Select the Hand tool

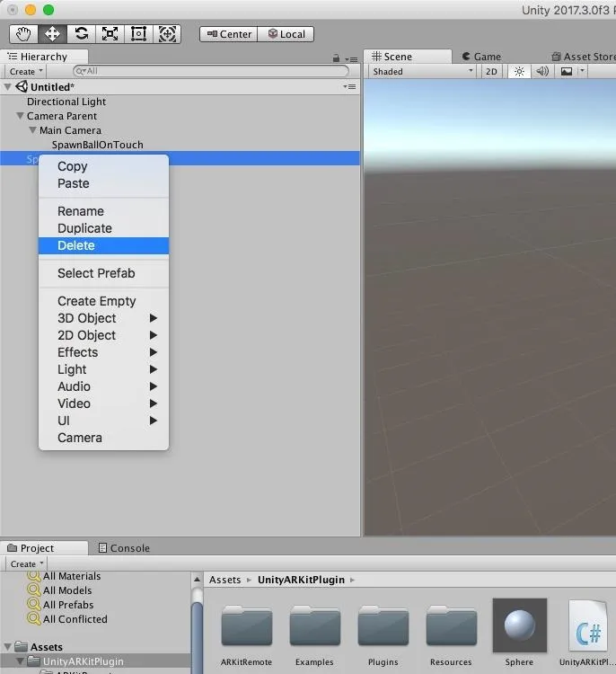pos(23,33)
